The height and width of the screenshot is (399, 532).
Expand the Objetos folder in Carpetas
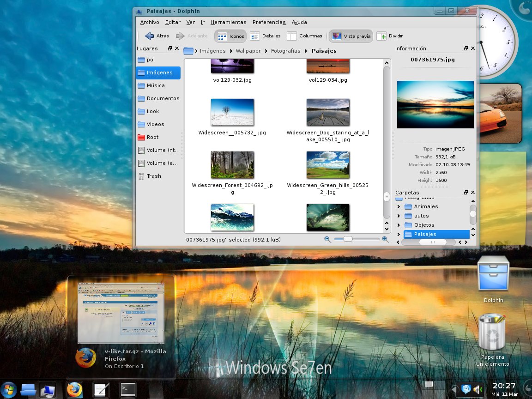coord(399,225)
